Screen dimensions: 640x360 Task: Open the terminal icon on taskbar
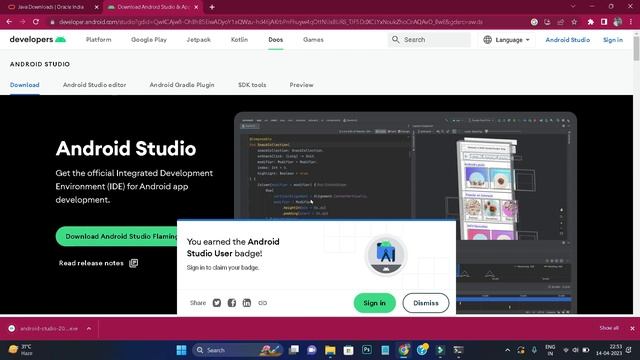458,350
